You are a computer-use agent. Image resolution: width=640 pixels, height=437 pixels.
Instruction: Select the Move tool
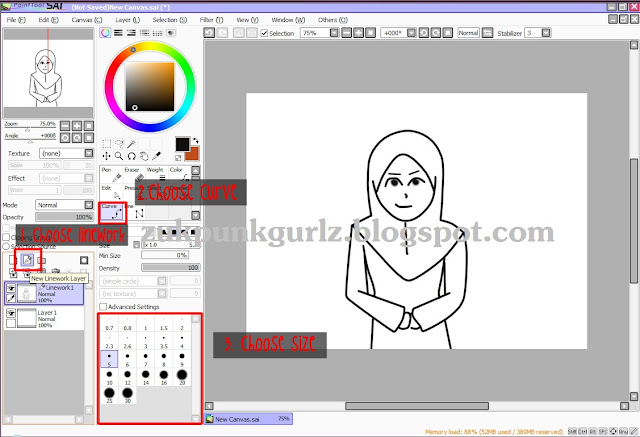click(107, 156)
